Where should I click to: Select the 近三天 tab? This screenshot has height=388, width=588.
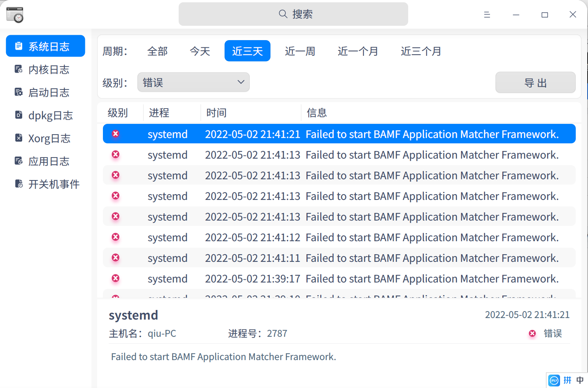pos(247,50)
